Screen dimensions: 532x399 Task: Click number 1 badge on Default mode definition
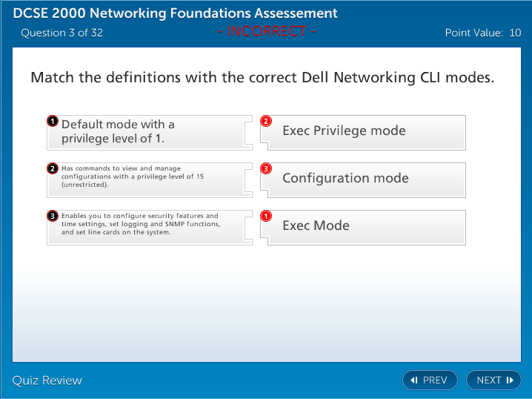[53, 121]
